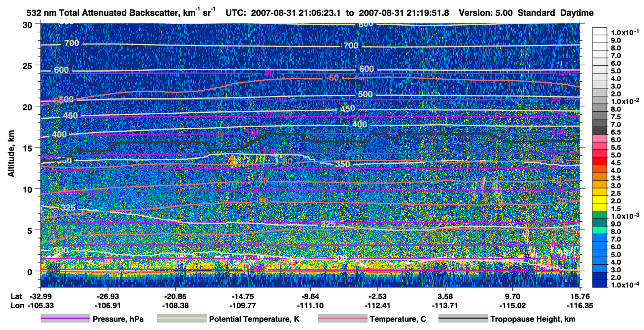The image size is (644, 330).
Task: Click the magenta Pressure legend line sample
Action: (64, 319)
